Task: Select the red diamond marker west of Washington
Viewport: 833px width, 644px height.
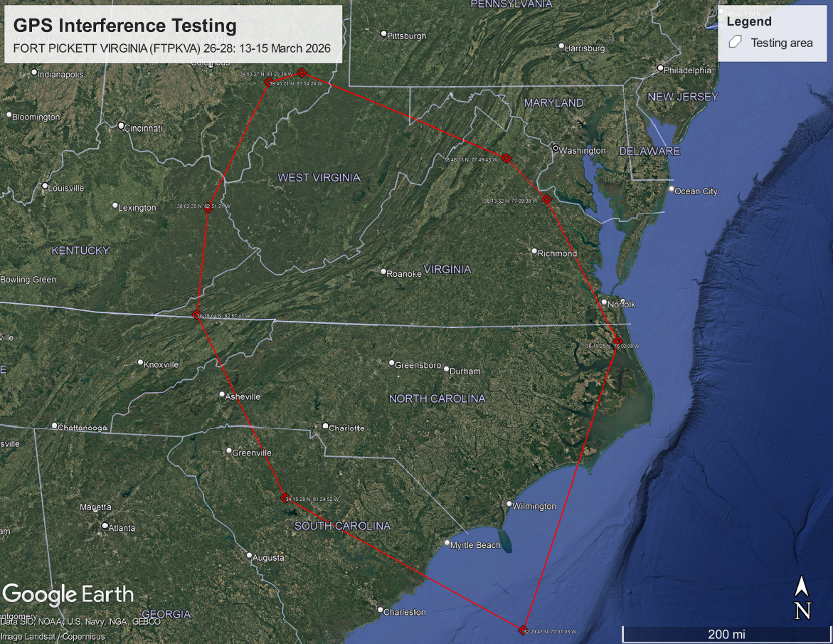Action: pyautogui.click(x=506, y=158)
